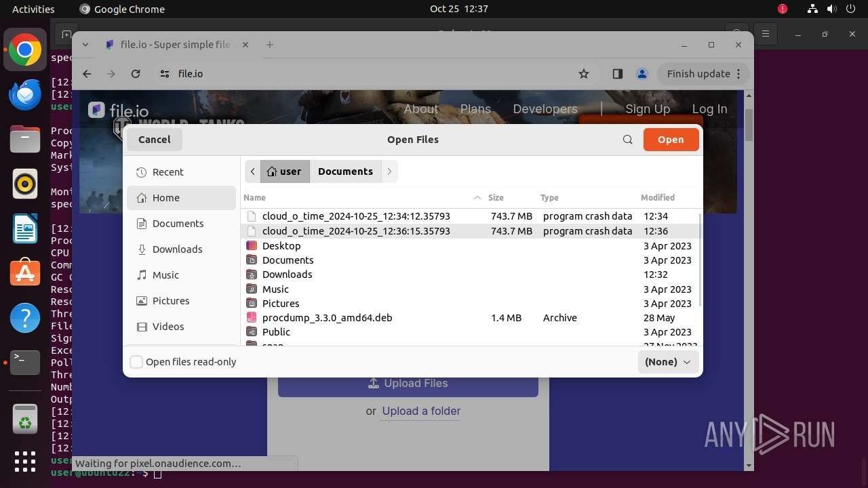Click the user path button
This screenshot has height=488, width=868.
pyautogui.click(x=285, y=171)
